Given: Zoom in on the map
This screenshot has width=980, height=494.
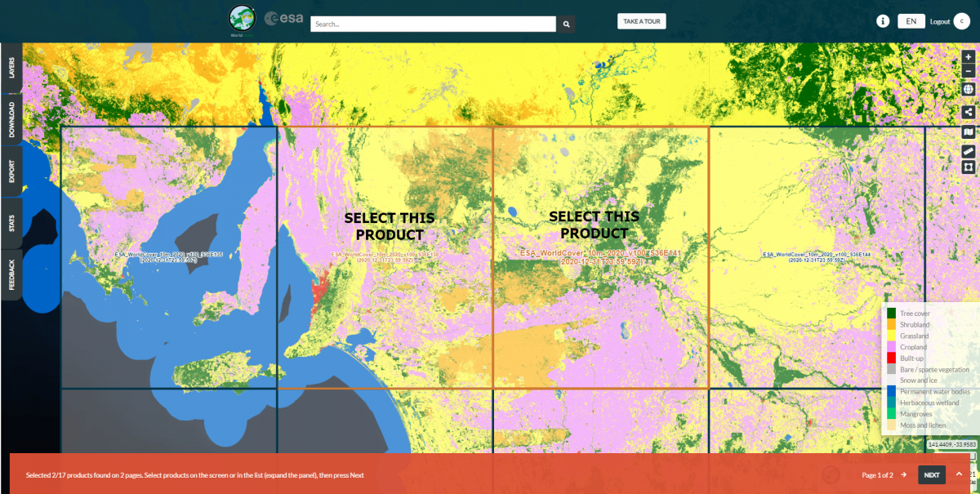Looking at the screenshot, I should [x=968, y=57].
